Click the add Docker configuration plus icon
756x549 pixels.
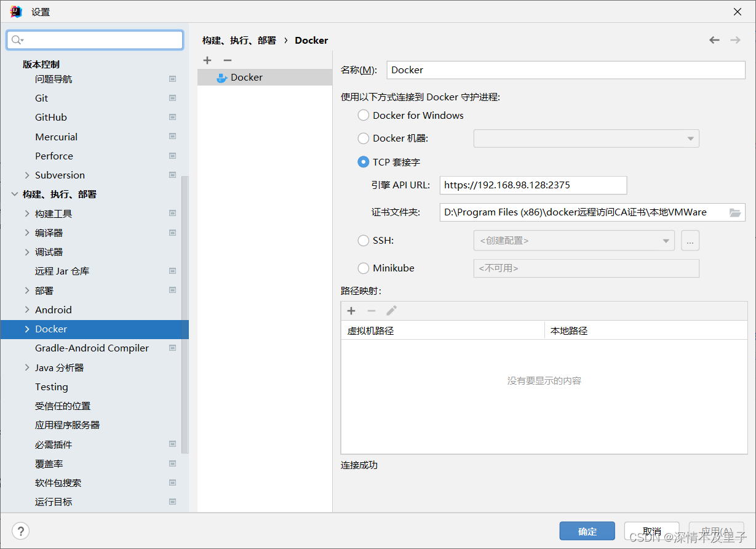207,60
